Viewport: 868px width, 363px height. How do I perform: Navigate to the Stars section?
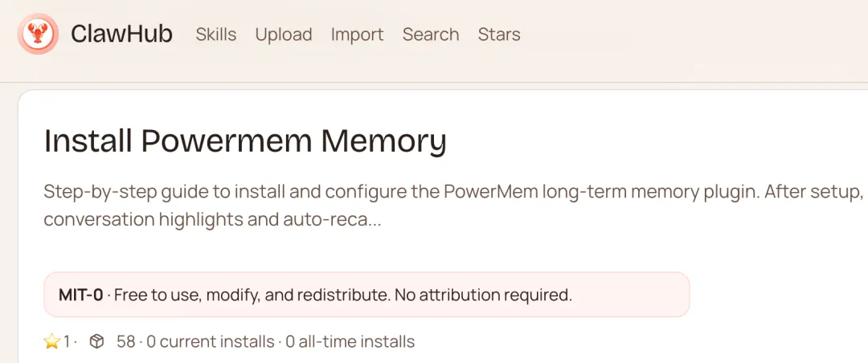499,35
